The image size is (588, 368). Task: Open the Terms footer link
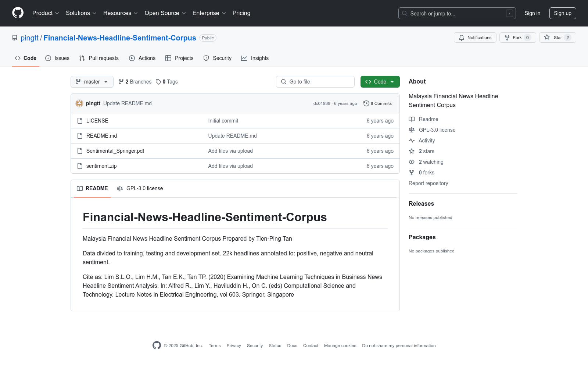tap(215, 346)
